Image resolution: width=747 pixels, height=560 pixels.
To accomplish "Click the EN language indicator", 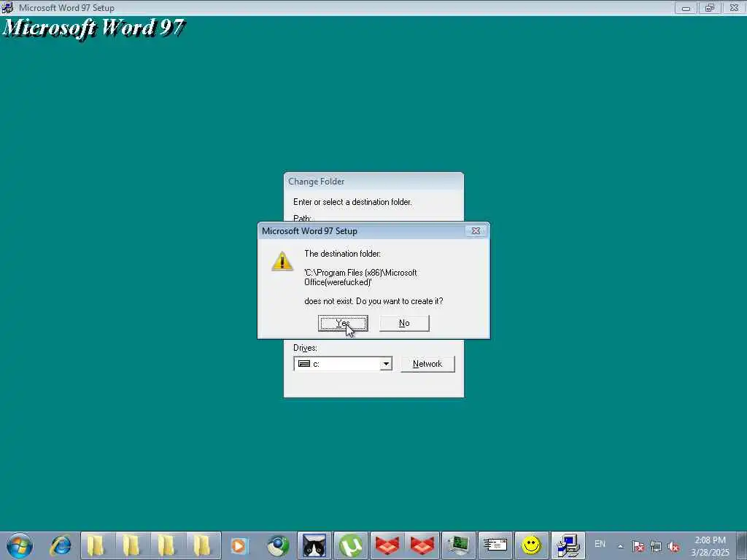I will click(x=600, y=544).
